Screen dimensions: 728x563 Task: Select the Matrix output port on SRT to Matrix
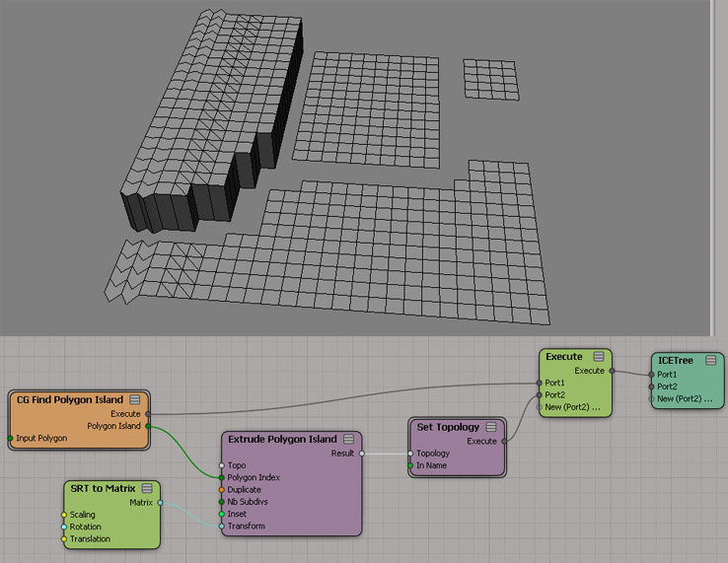point(160,502)
